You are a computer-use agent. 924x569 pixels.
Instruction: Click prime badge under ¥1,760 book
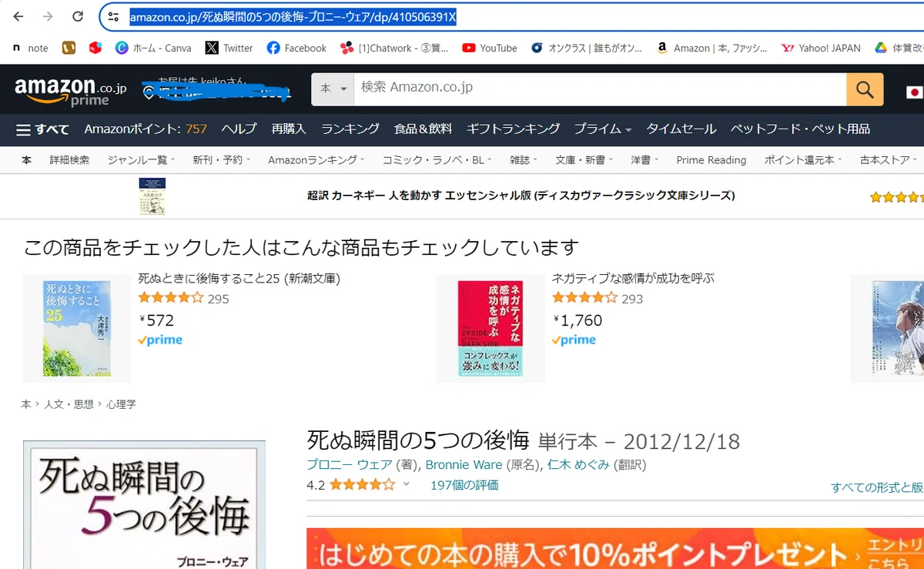pyautogui.click(x=574, y=340)
